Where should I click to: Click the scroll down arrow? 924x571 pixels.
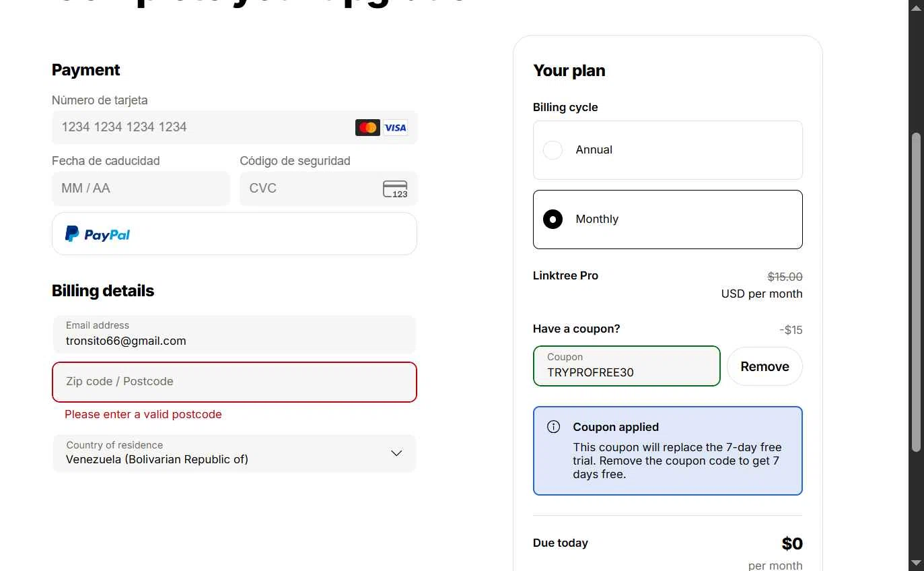(916, 562)
